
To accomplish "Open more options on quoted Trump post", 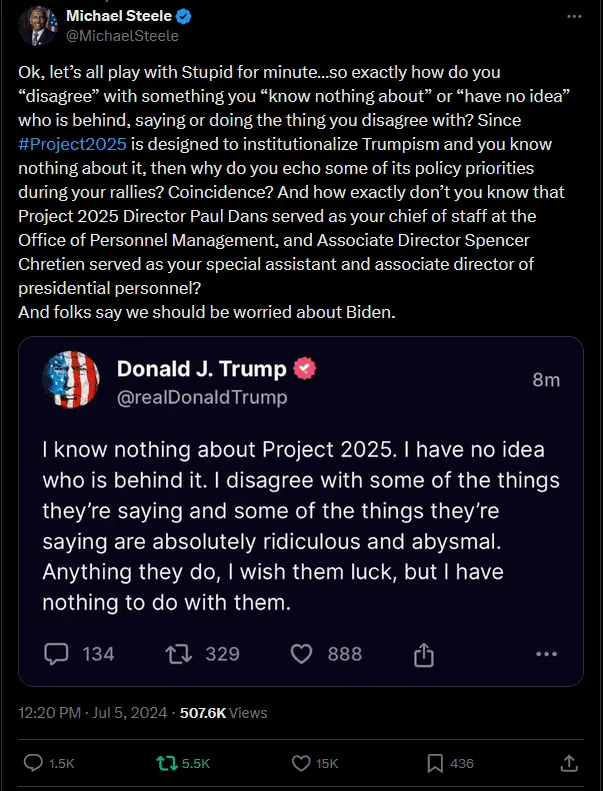I will [546, 654].
